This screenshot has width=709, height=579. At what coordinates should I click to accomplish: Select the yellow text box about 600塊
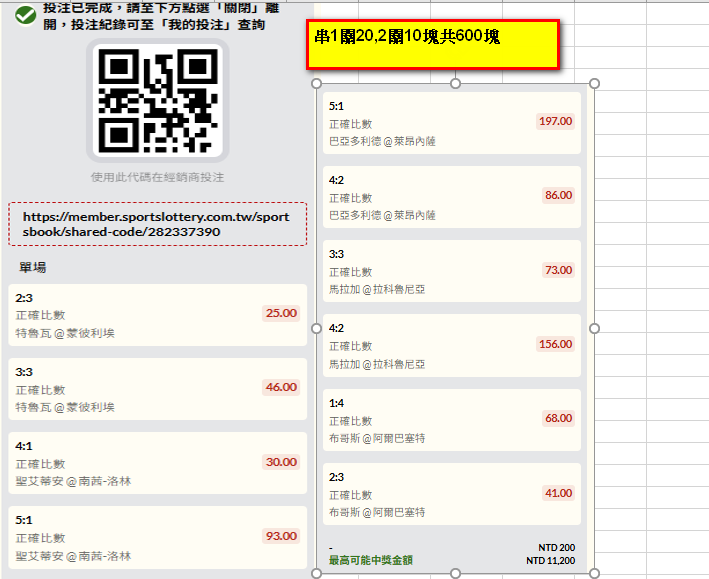coord(432,43)
